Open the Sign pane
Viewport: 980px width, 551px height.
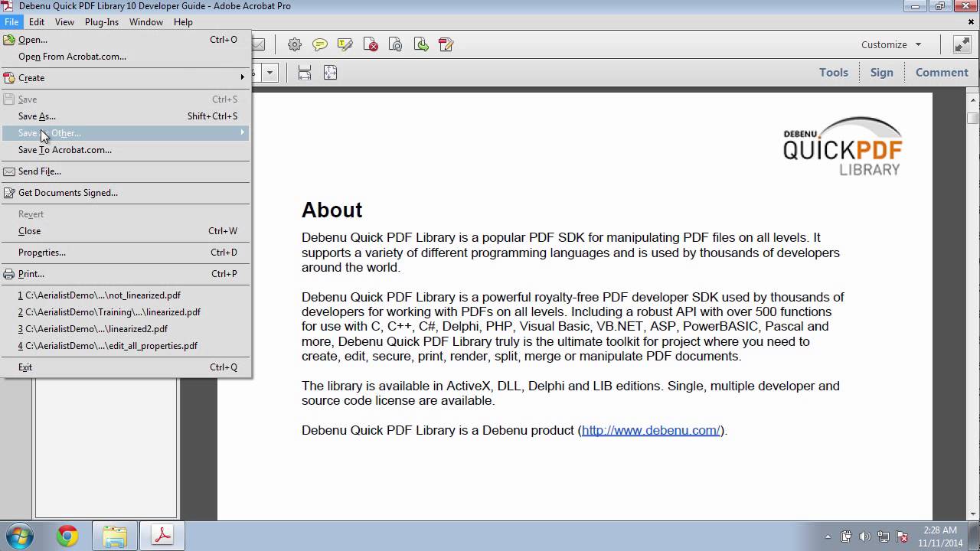881,73
